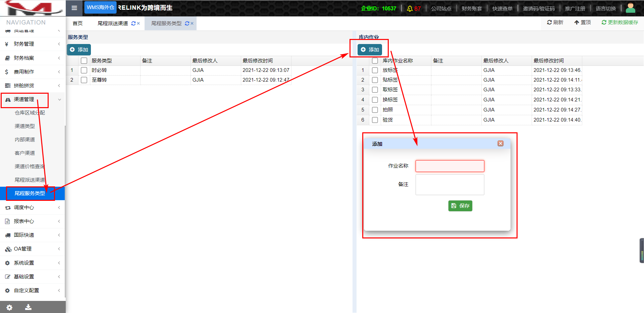
Task: Click the 费用制作 dollar icon
Action: [7, 72]
